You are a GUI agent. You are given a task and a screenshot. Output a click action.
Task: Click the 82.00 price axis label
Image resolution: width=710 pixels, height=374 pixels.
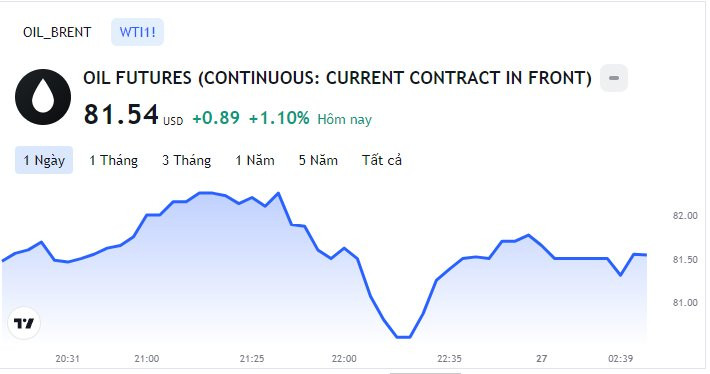[685, 216]
